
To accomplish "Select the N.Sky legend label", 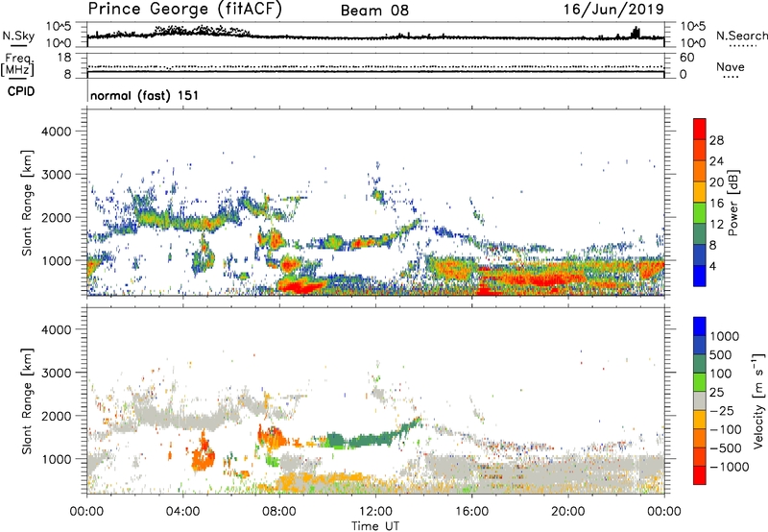I will (x=18, y=36).
